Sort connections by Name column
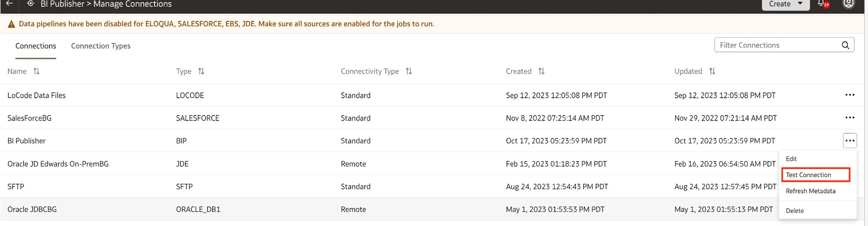 coord(37,71)
